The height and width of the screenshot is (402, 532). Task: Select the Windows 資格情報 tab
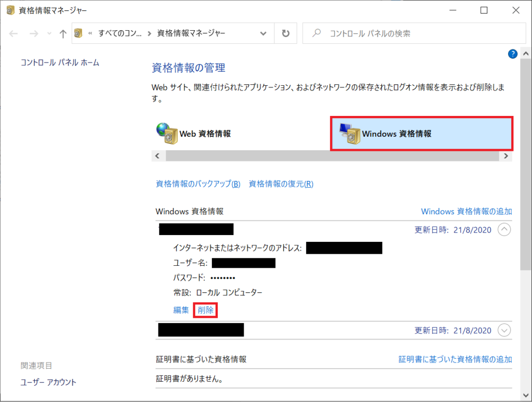point(421,134)
